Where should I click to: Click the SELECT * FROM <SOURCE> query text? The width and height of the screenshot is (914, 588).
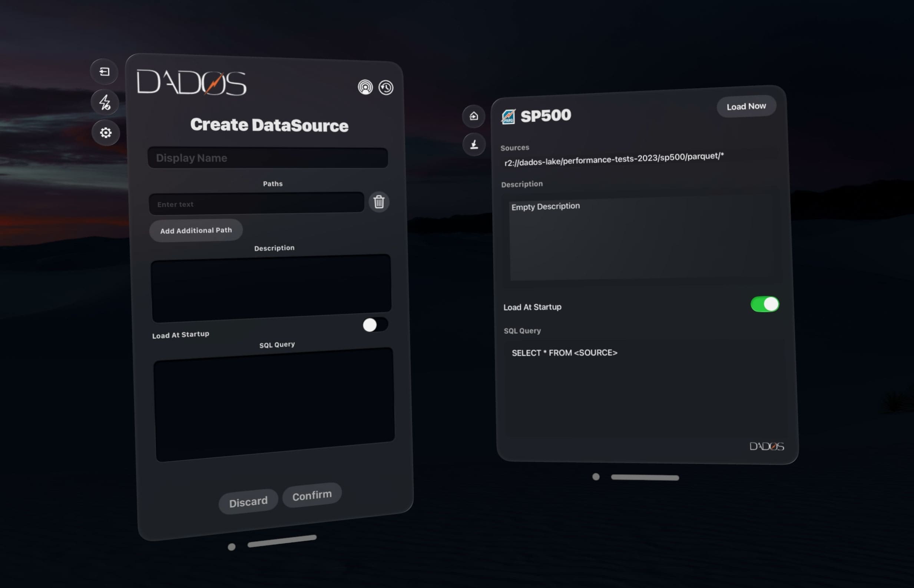click(x=564, y=353)
